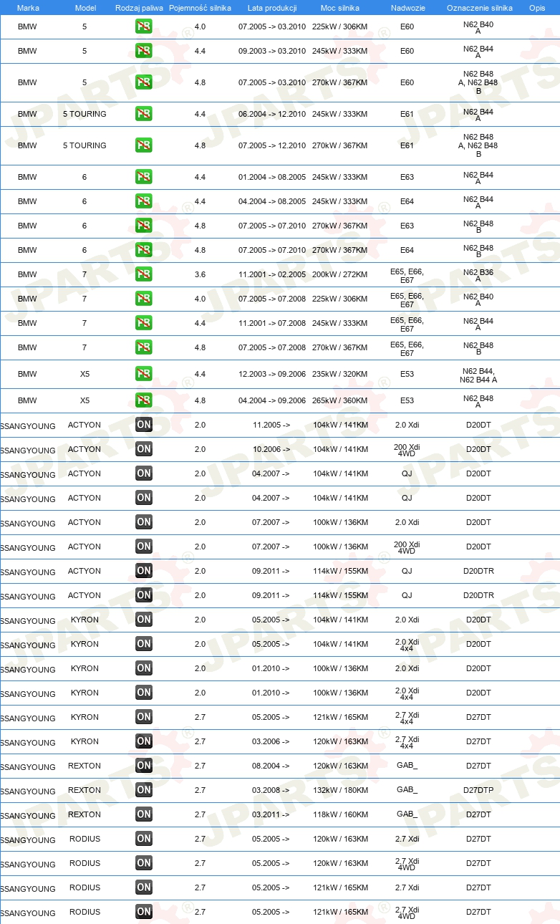Click the PB icon for BMW 7 3.6 row
560x924 pixels.
pyautogui.click(x=144, y=274)
